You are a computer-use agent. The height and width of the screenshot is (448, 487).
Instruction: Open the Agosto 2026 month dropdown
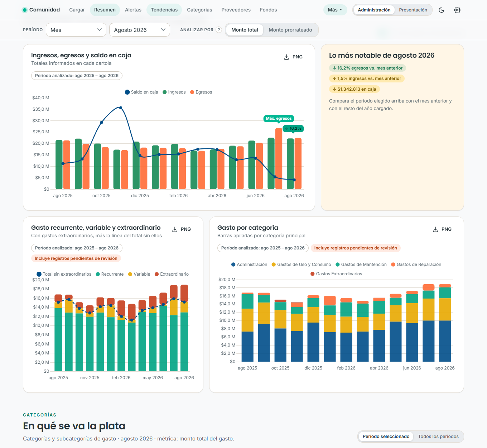pos(140,30)
